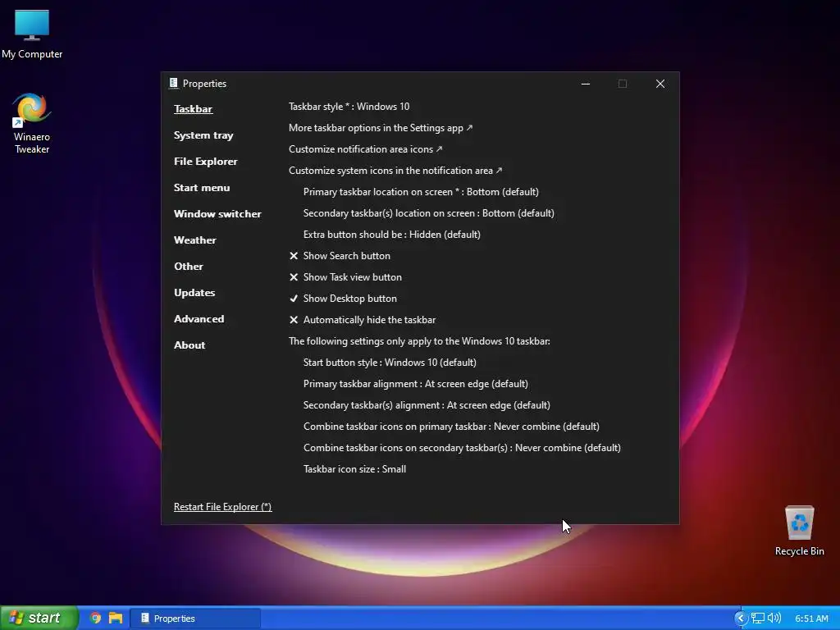This screenshot has width=840, height=630.
Task: Toggle Show Task view button option
Action: [345, 277]
